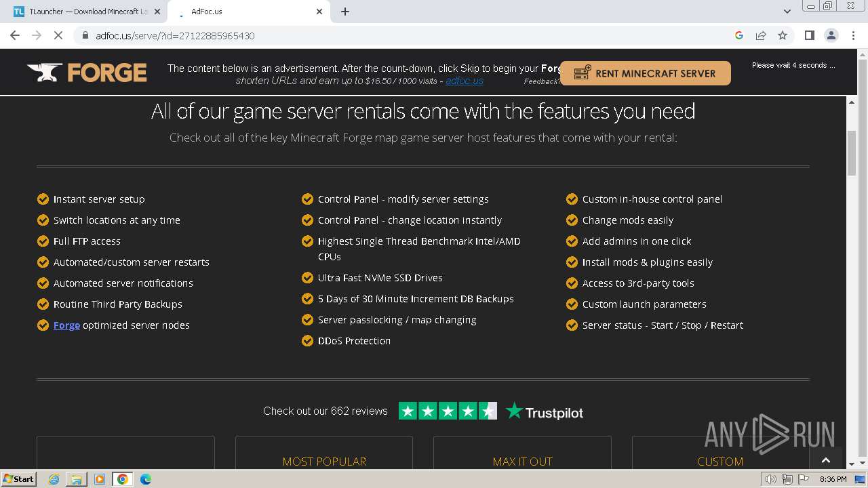
Task: Click the Trustpilot star rating
Action: [448, 411]
